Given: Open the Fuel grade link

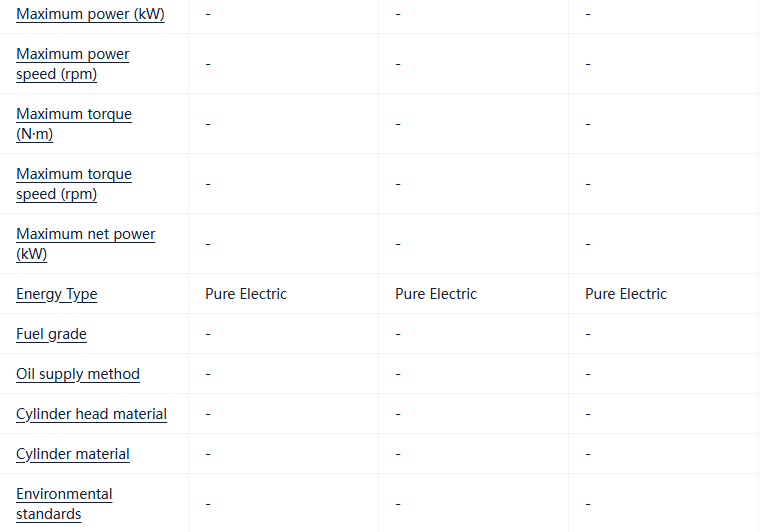Looking at the screenshot, I should [x=51, y=334].
